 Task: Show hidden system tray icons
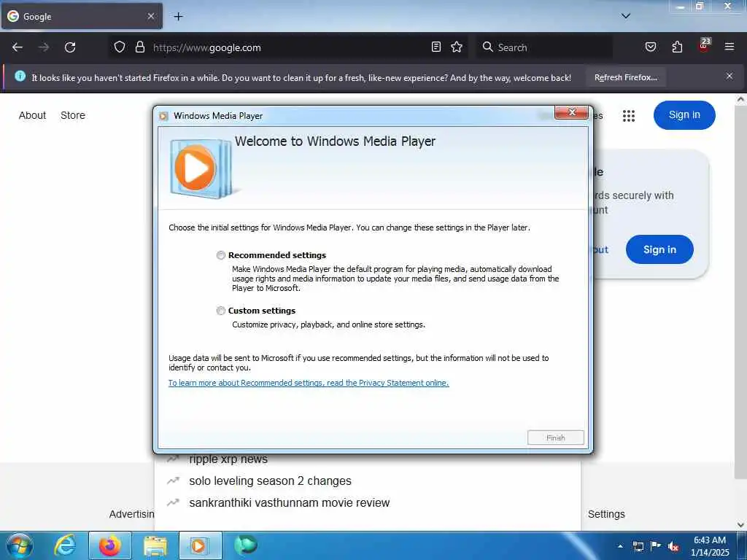click(x=620, y=546)
